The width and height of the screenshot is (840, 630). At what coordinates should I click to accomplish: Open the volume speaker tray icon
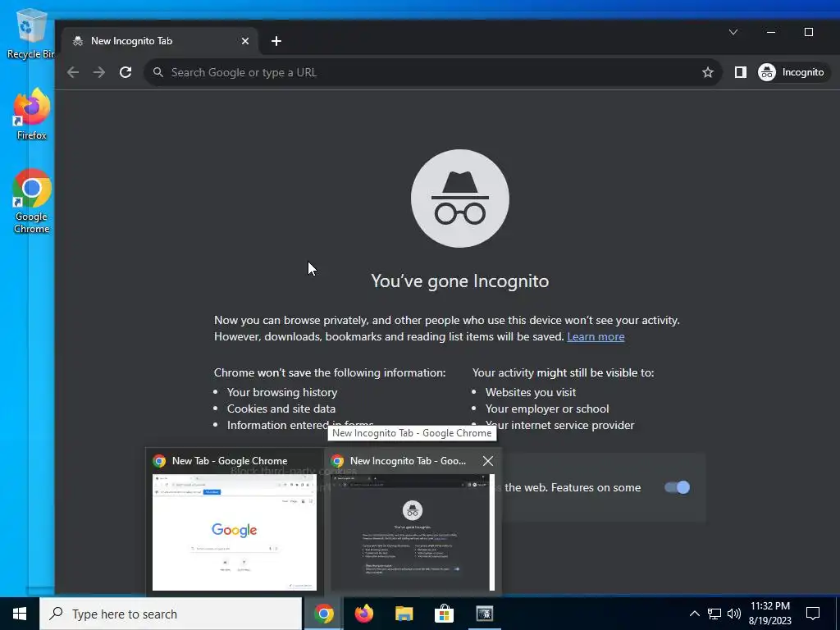coord(734,614)
